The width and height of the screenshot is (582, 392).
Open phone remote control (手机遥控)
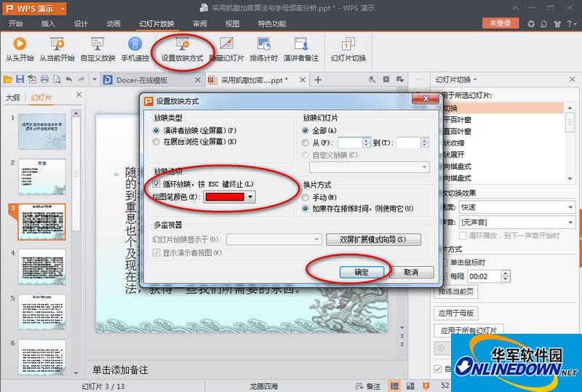coord(135,49)
